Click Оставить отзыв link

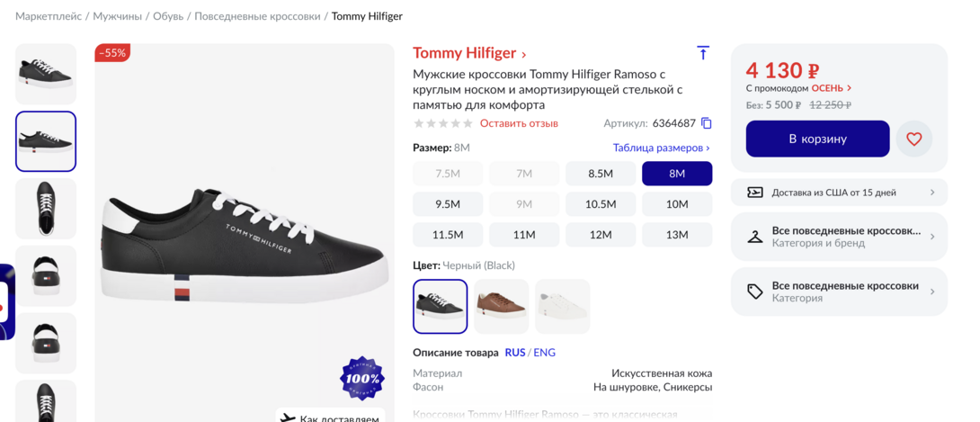pos(519,123)
